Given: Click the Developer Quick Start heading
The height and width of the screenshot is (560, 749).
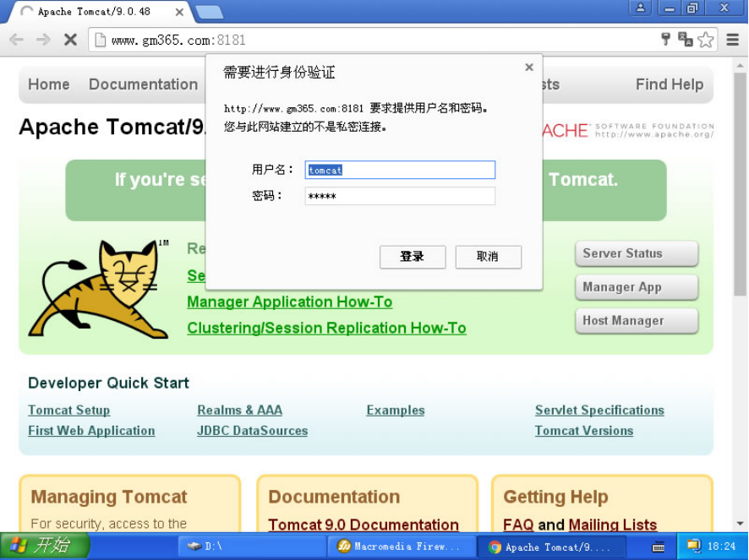Looking at the screenshot, I should pos(108,383).
